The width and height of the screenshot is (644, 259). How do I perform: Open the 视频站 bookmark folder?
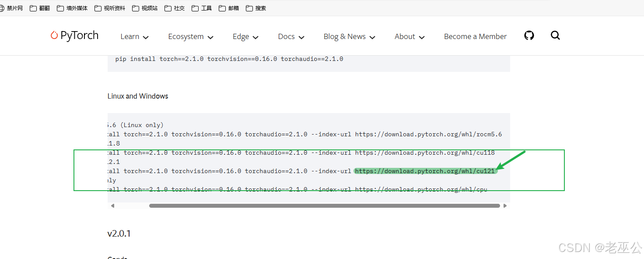pyautogui.click(x=144, y=8)
